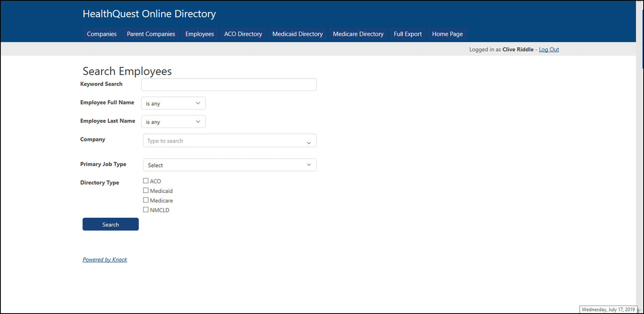Screen dimensions: 644x314
Task: Go to Parent Companies page
Action: (151, 34)
